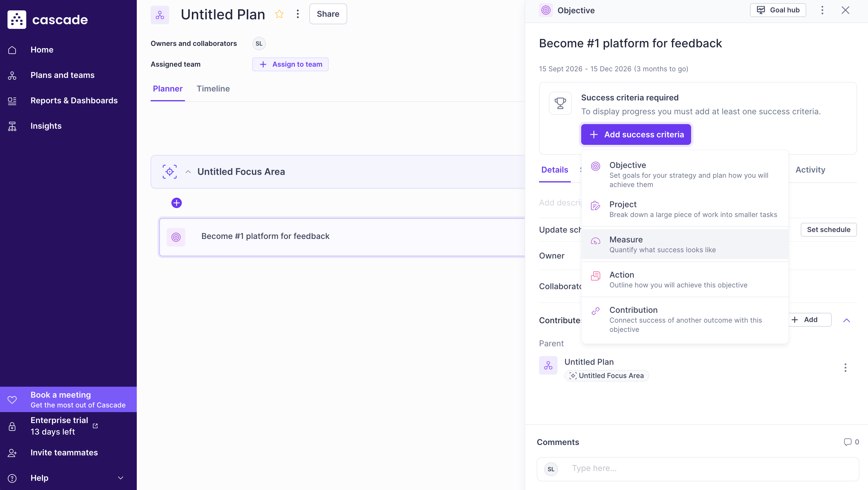868x490 pixels.
Task: Click Add next to Contributes to
Action: pyautogui.click(x=810, y=319)
